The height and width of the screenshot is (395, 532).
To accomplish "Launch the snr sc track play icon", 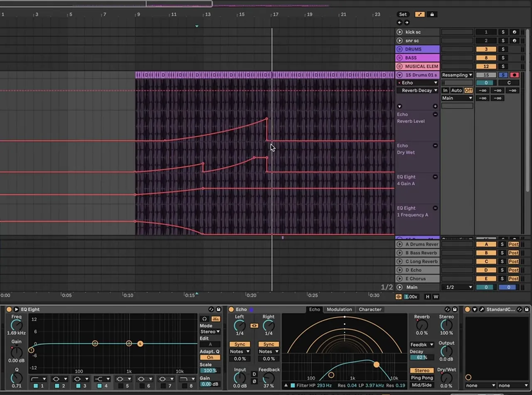I will coord(399,41).
